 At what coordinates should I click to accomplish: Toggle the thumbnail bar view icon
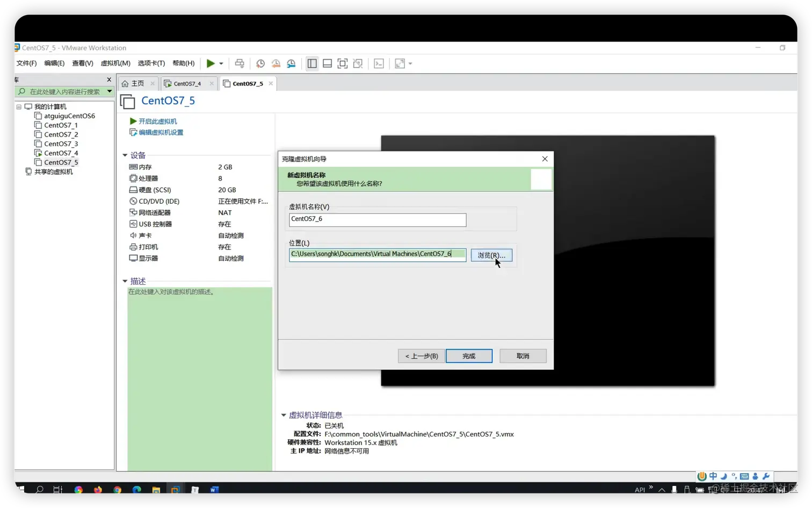327,63
